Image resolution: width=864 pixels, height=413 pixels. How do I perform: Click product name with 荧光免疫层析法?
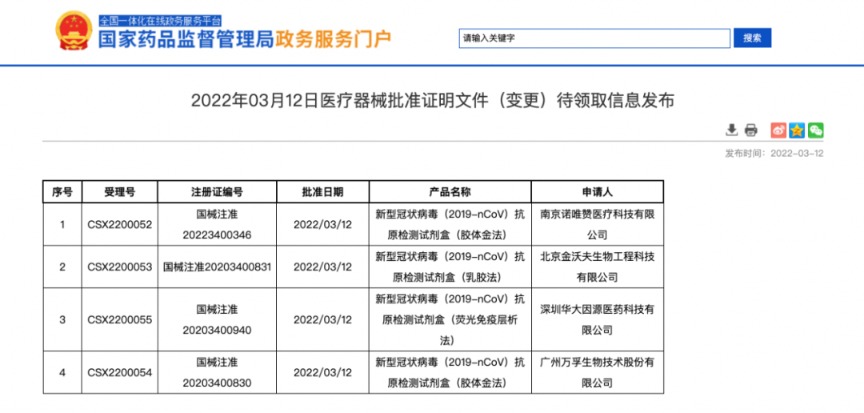point(450,320)
